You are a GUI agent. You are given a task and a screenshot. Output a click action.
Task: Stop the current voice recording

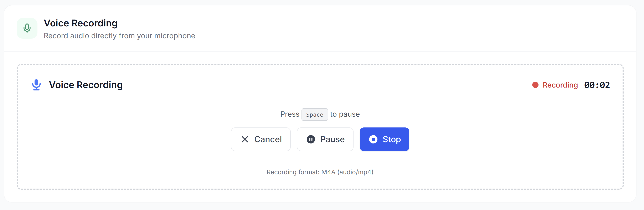click(x=384, y=139)
